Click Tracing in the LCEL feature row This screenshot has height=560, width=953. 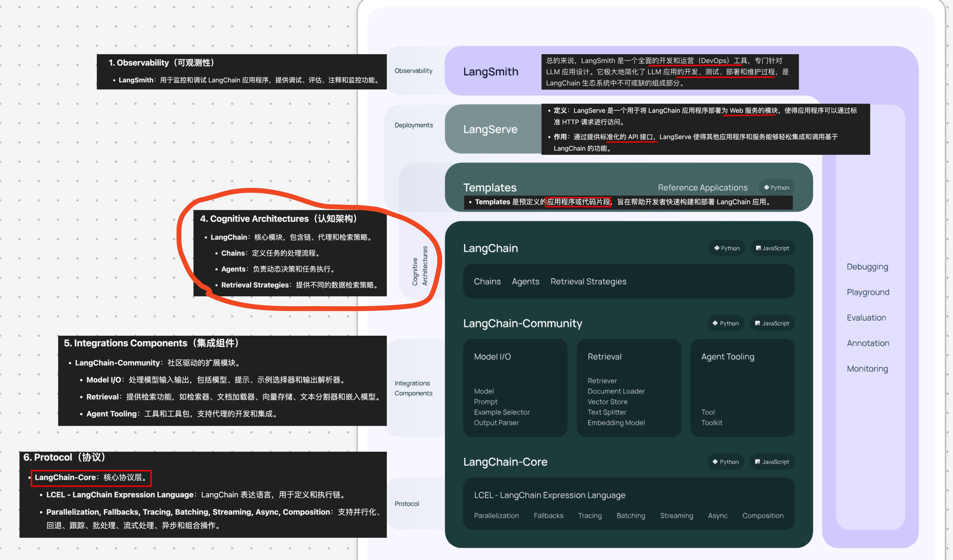590,516
